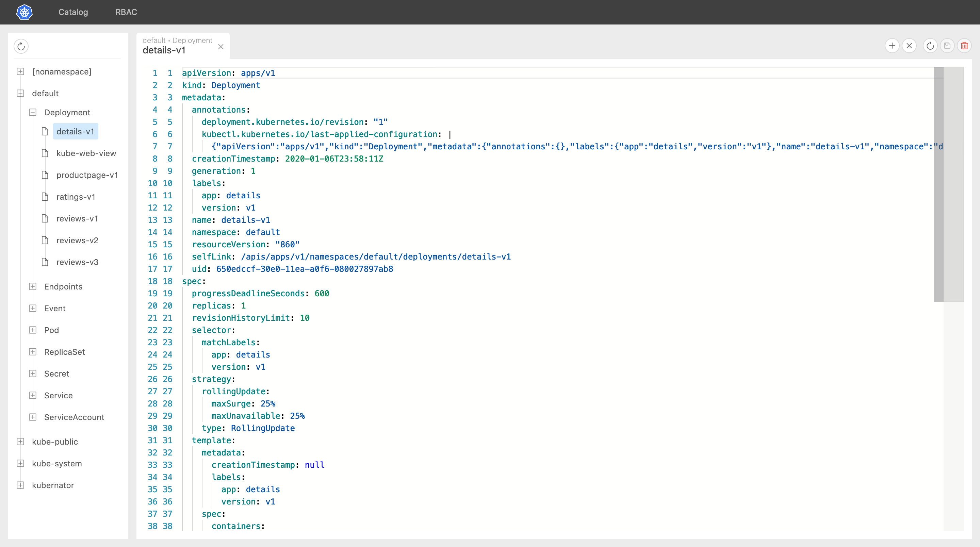Viewport: 980px width, 547px height.
Task: Click the save floppy-disk icon
Action: click(947, 46)
